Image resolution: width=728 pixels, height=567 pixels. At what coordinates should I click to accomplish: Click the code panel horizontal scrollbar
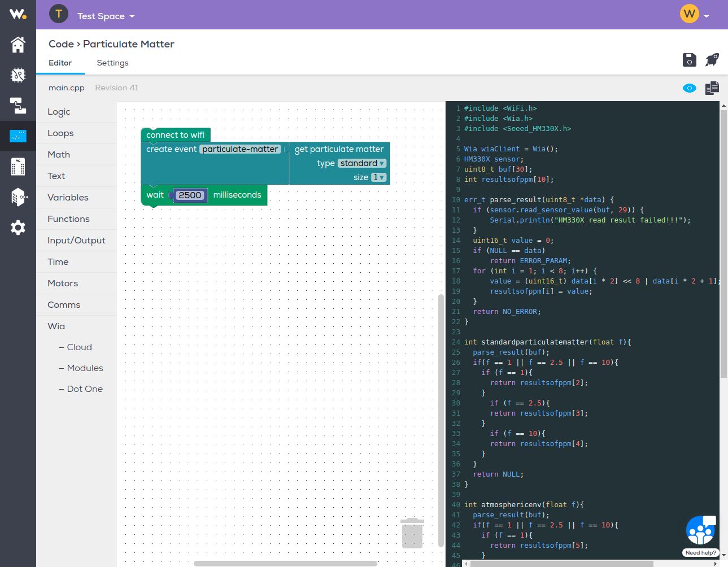562,564
